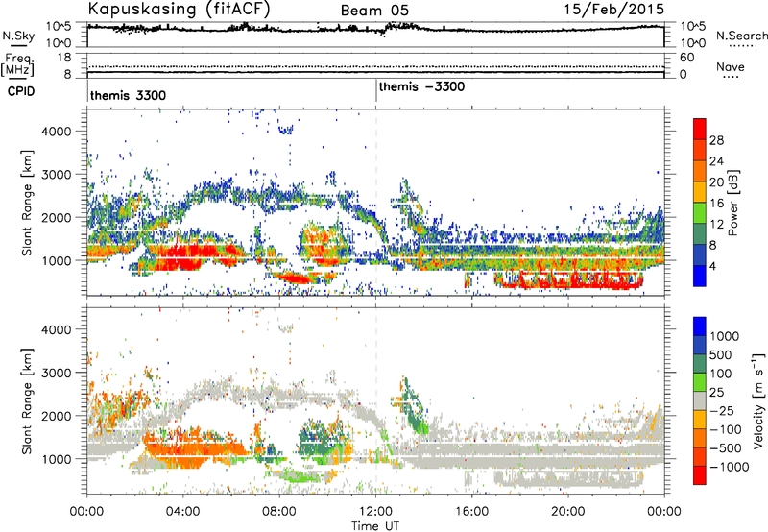768x532 pixels.
Task: Pick the gray -25 to 25 Velocity colorbar segment
Action: click(x=700, y=400)
